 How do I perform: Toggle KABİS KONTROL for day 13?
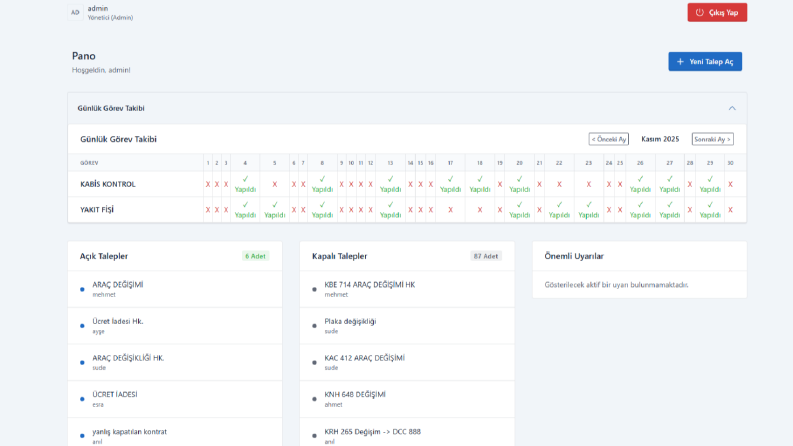[390, 184]
